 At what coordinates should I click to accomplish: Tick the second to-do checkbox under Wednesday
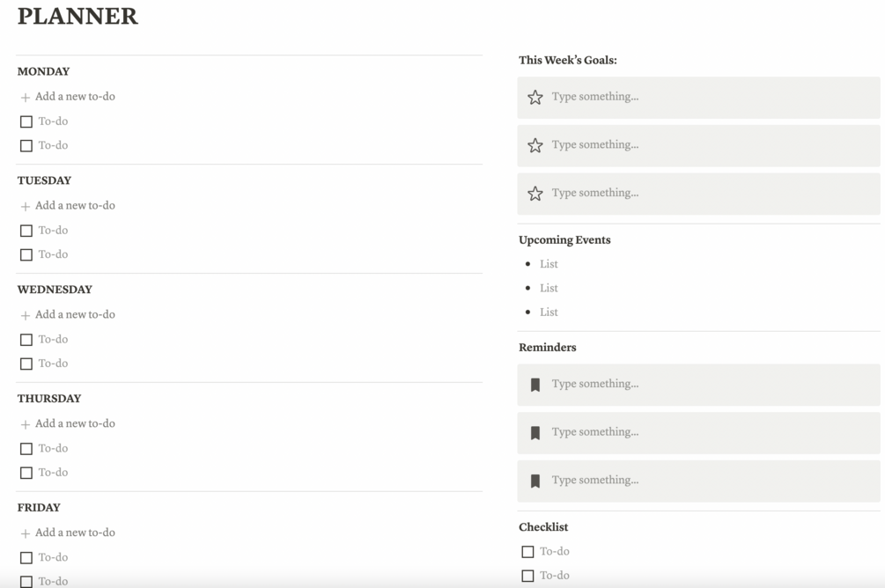pyautogui.click(x=26, y=364)
